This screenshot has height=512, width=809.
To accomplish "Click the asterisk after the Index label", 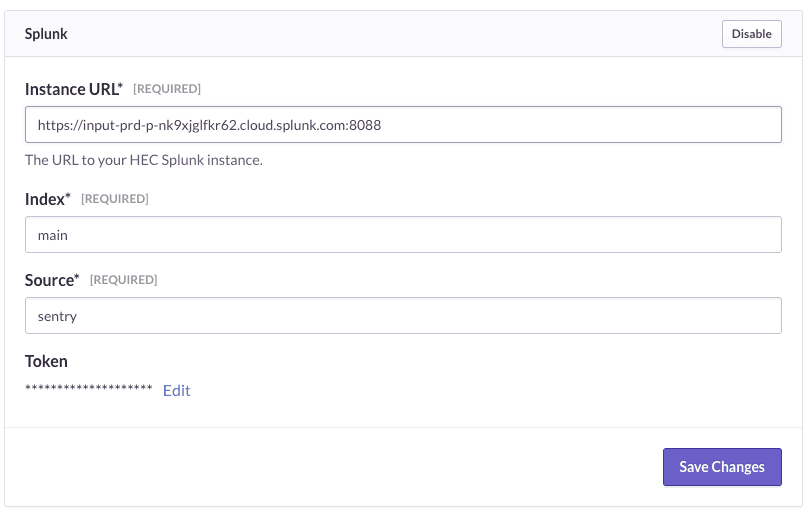I will pos(68,197).
